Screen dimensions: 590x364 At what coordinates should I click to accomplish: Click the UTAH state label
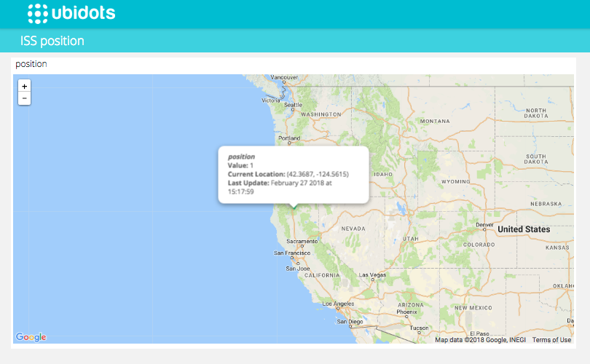click(x=411, y=239)
